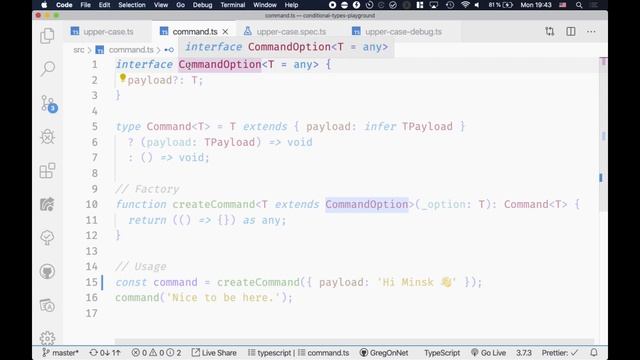Open the Code application menu
Image resolution: width=640 pixels, height=360 pixels.
(x=64, y=5)
